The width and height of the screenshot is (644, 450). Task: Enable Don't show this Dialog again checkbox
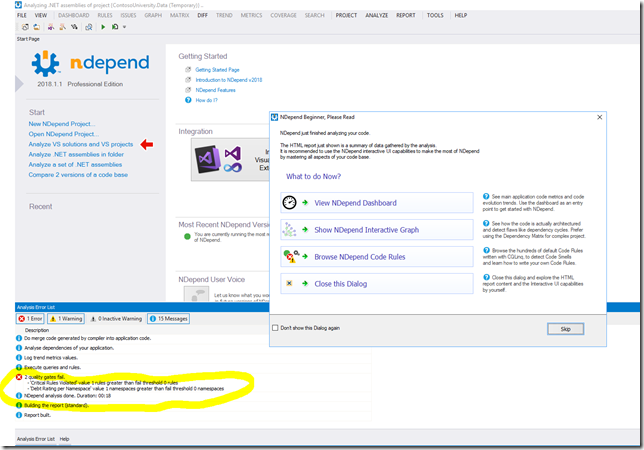[x=276, y=328]
